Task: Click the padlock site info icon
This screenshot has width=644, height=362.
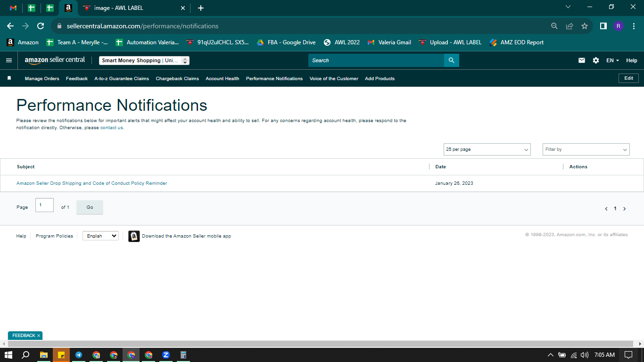Action: pos(59,26)
